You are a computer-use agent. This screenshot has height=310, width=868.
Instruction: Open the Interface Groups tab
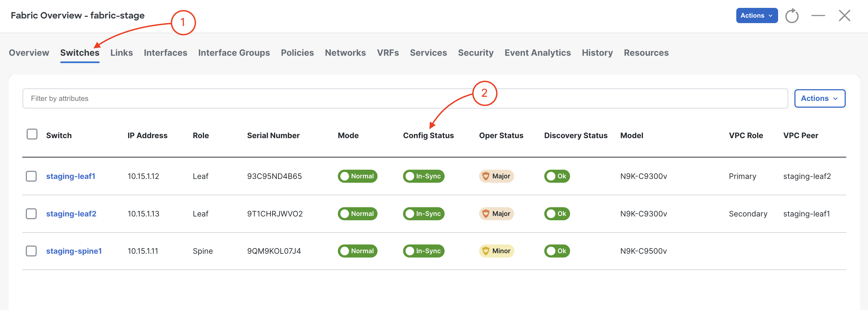234,53
